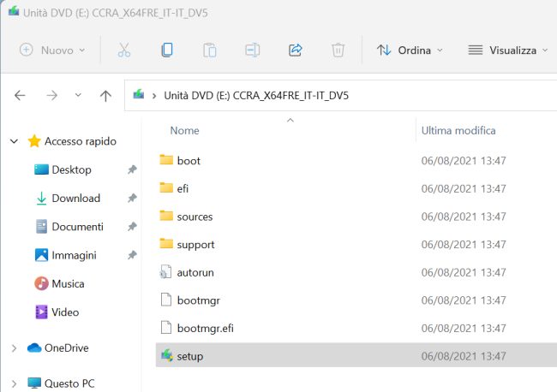Sort by Ultima modifica column header

pyautogui.click(x=458, y=131)
